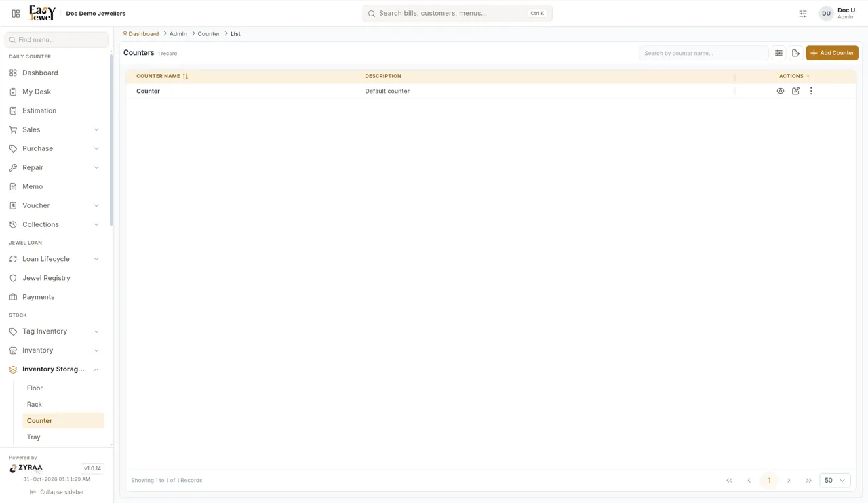Edit the Counter record with pencil icon
868x503 pixels.
pyautogui.click(x=795, y=91)
